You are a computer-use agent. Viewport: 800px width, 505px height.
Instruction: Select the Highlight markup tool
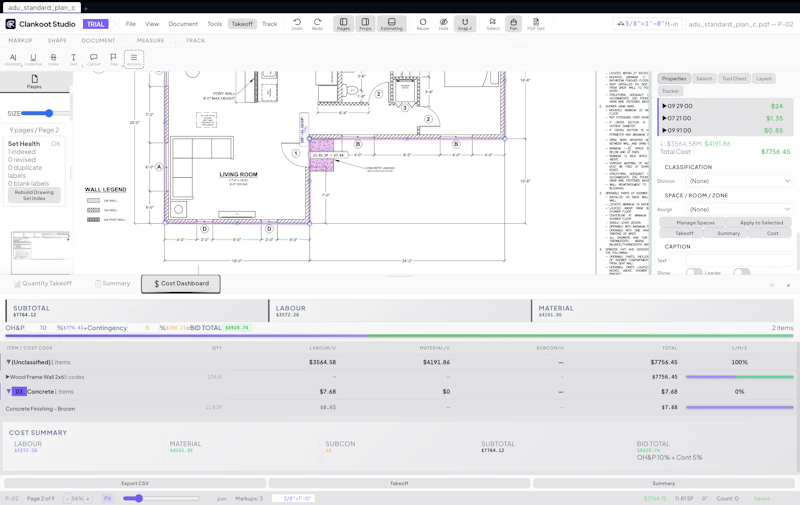click(13, 60)
